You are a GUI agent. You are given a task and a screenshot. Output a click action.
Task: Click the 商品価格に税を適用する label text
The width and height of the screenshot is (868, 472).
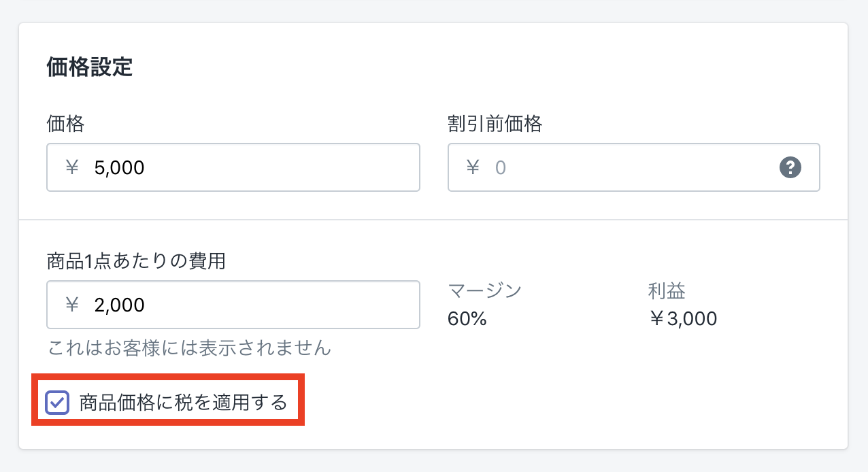(x=184, y=403)
